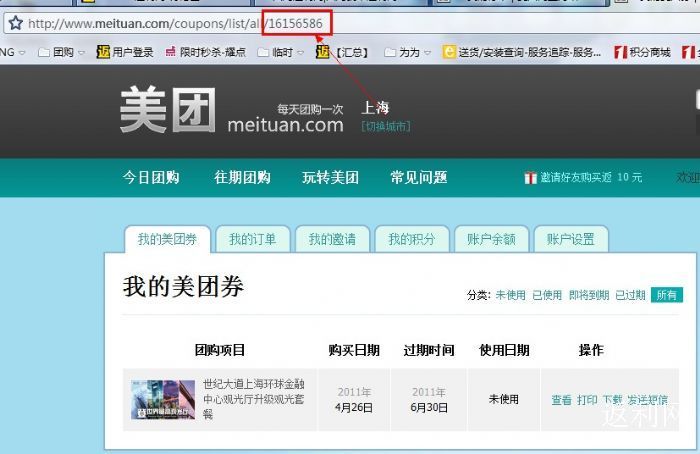Filter coupons by 即将到期
700x454 pixels.
coord(589,295)
